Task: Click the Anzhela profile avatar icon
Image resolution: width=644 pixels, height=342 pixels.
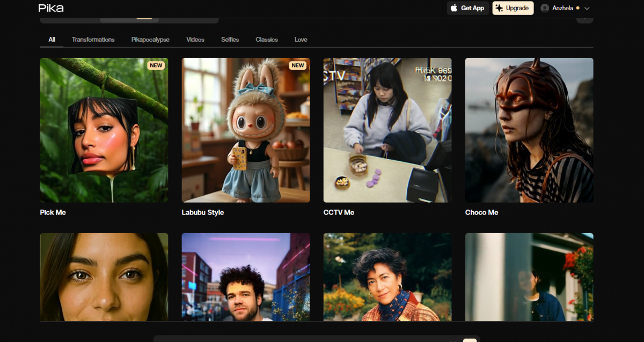Action: pos(545,8)
